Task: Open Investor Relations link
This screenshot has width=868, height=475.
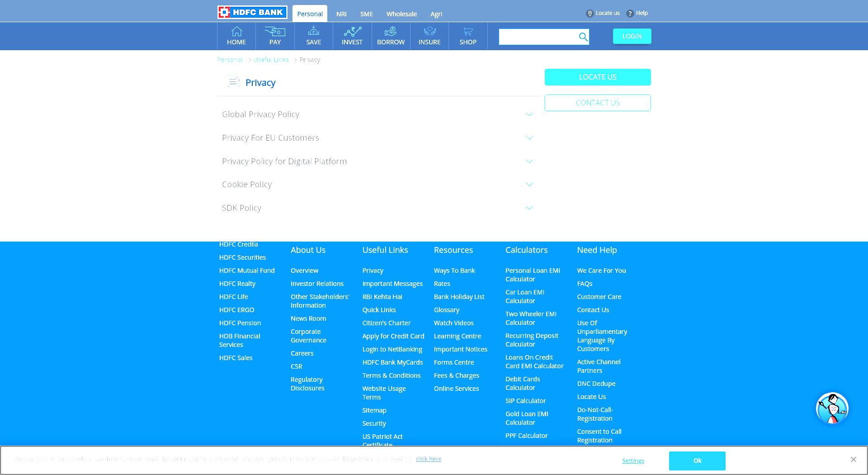Action: [317, 284]
